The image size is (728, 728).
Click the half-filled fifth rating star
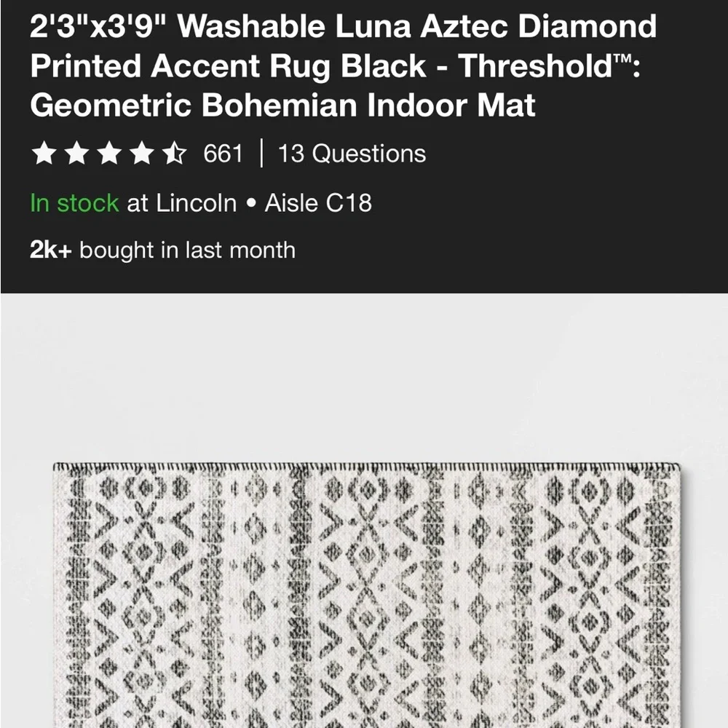[174, 153]
